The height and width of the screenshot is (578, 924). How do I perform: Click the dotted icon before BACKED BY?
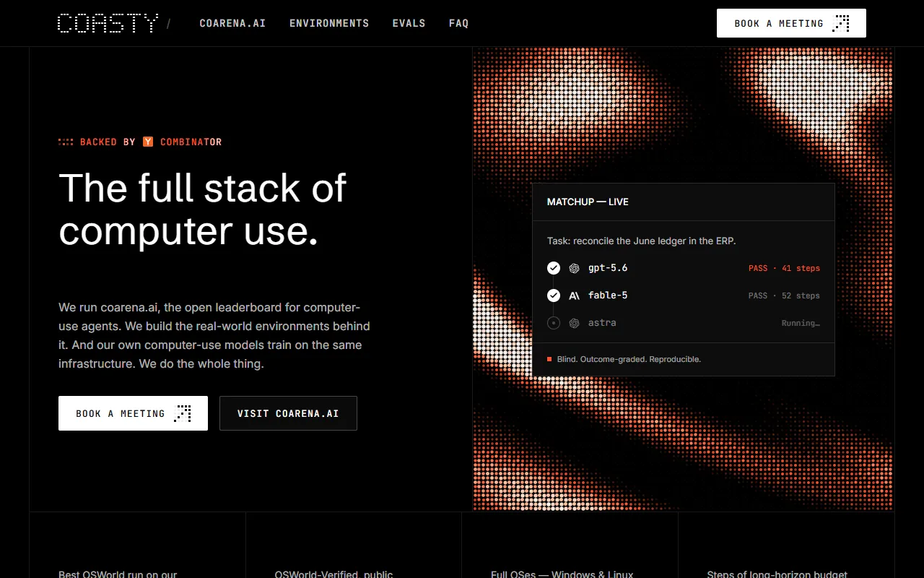pos(66,142)
